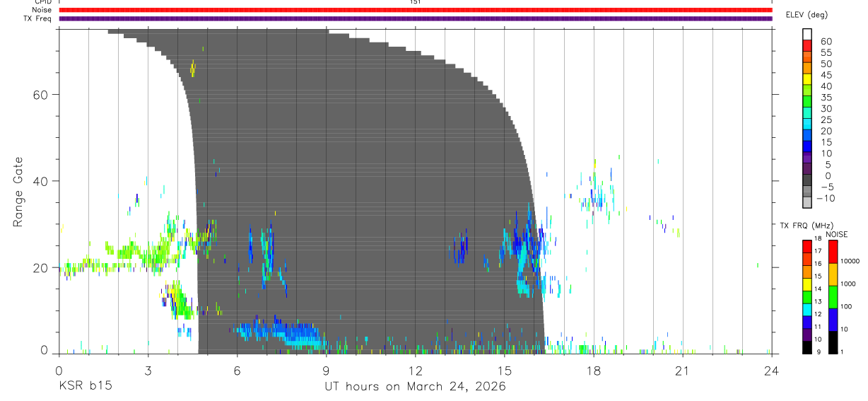Viewport: 868px width, 401px height.
Task: Click the 'NOISE' legend title above the noise bar
Action: coord(836,235)
